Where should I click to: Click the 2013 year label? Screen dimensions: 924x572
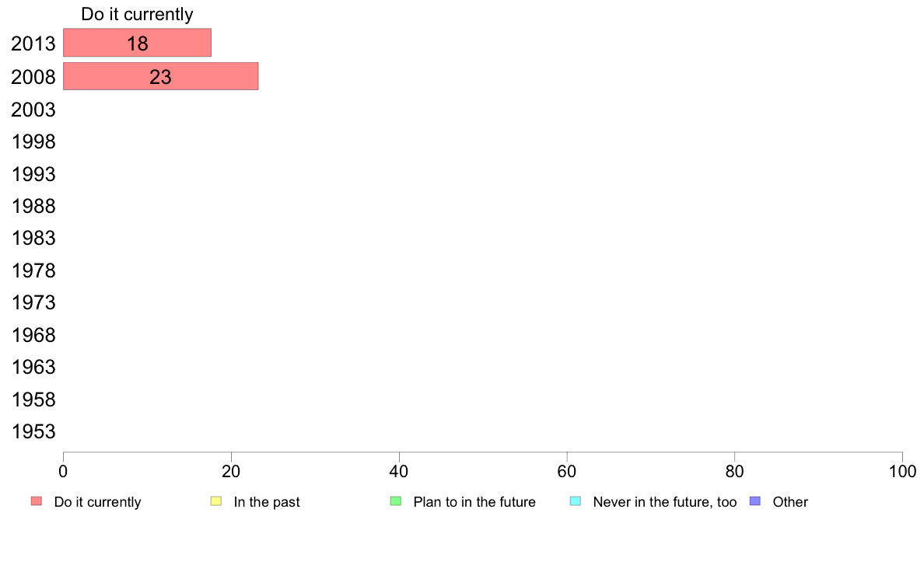point(33,44)
